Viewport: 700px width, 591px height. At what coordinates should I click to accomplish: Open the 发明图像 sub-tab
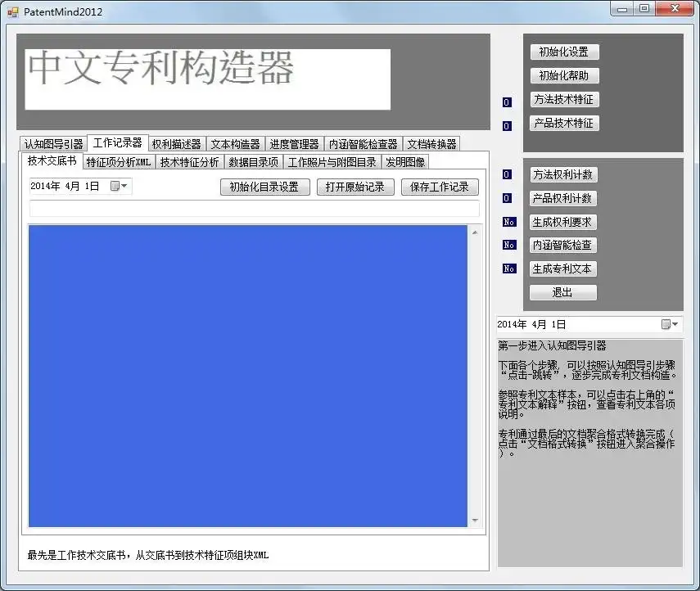tap(405, 162)
